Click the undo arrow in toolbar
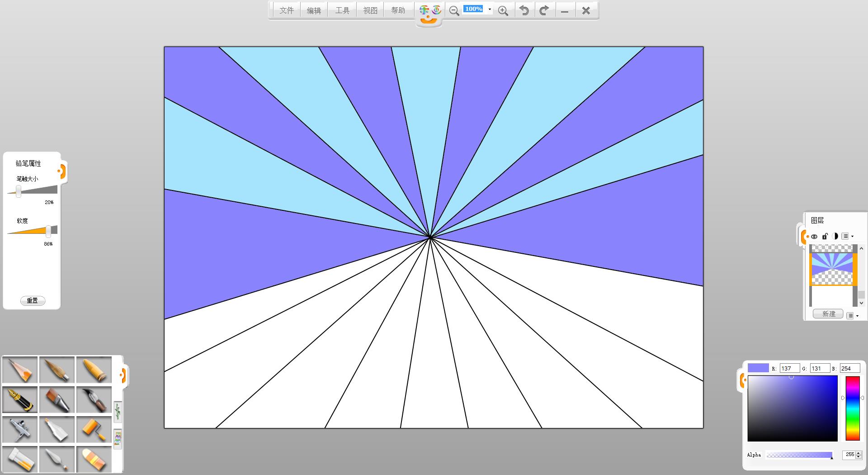Screen dimensions: 868x475 (x=524, y=10)
